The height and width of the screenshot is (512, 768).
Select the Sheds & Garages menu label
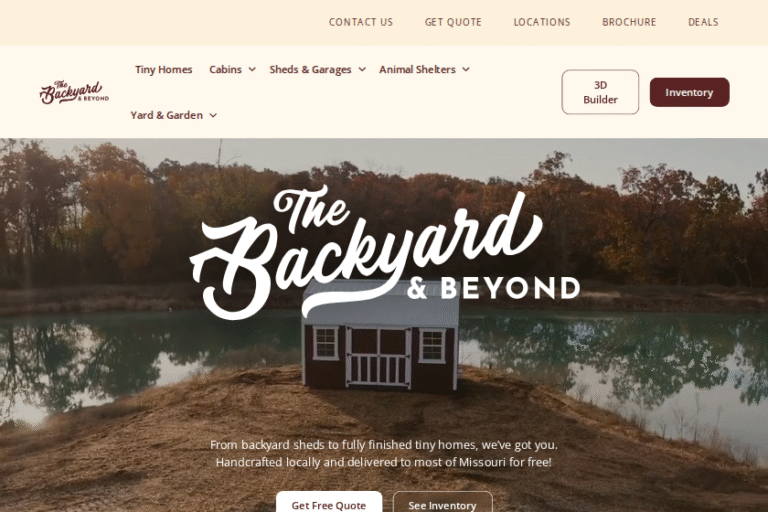pyautogui.click(x=310, y=70)
